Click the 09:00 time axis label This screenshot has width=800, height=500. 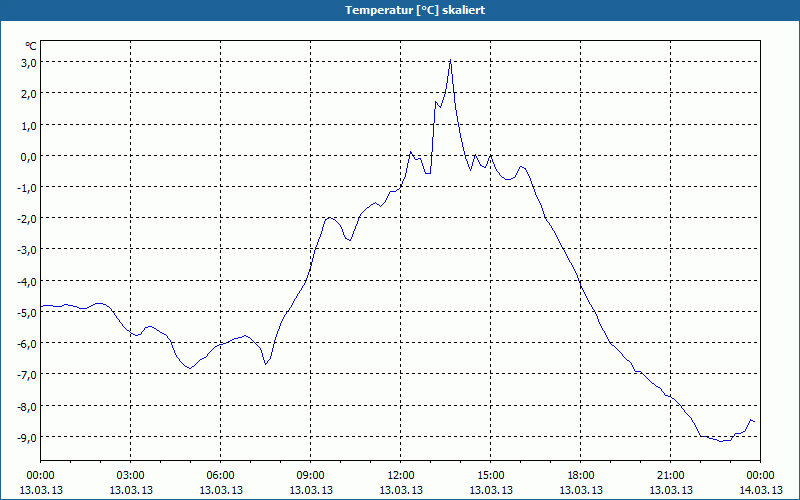311,476
